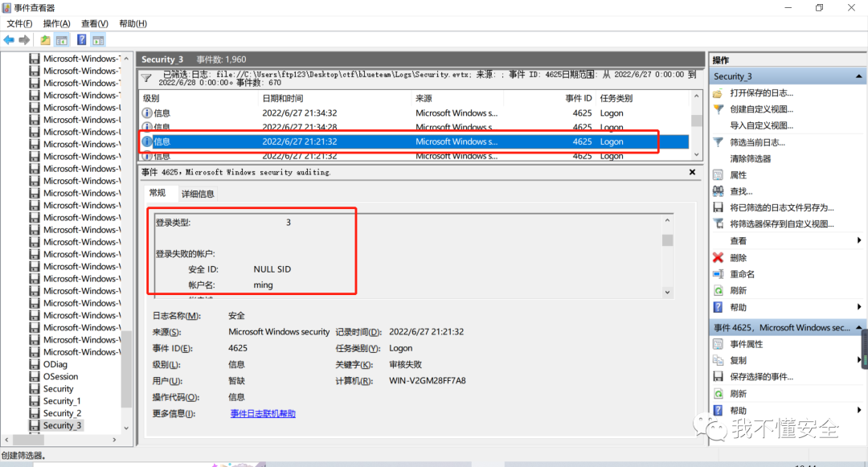
Task: Click 清除筛选器 in the Actions pane
Action: pyautogui.click(x=750, y=159)
